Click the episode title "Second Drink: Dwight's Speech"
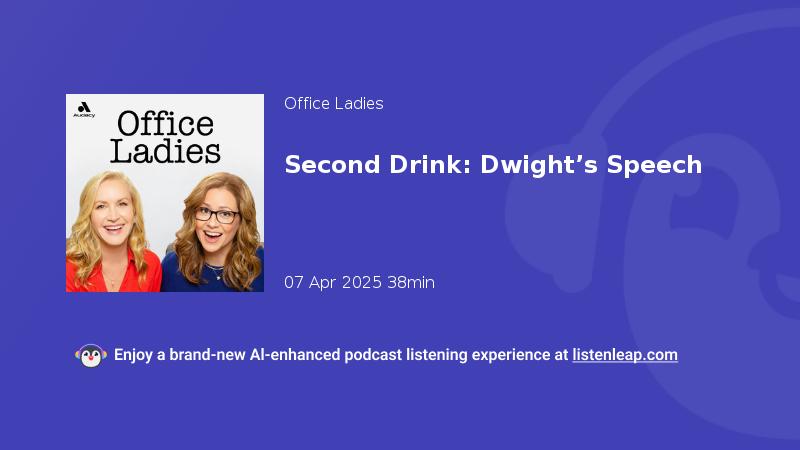 click(493, 165)
